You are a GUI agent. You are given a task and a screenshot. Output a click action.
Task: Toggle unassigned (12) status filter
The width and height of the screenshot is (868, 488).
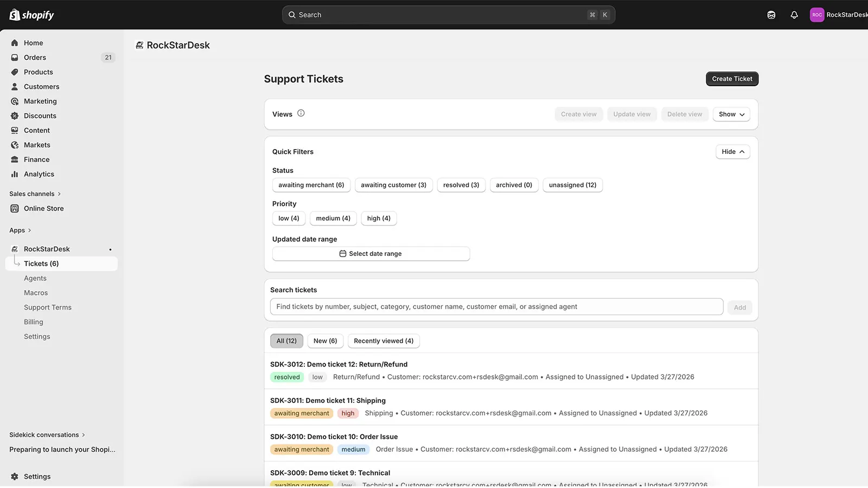572,185
